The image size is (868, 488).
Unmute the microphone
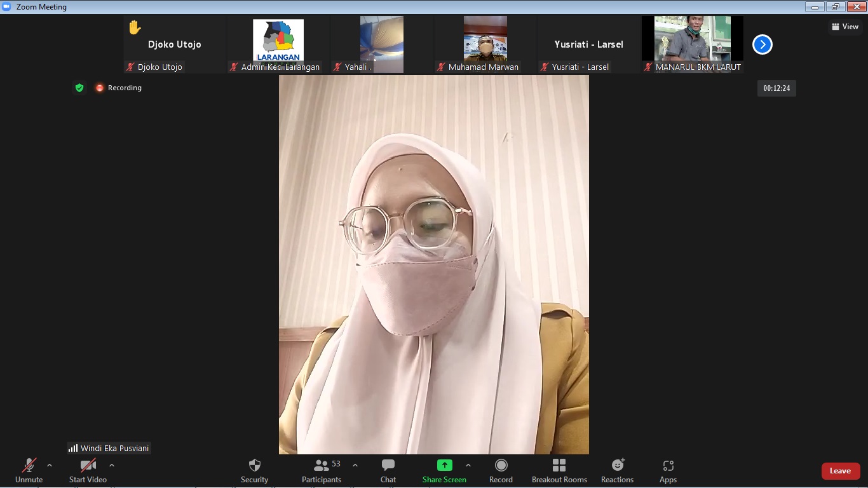point(29,471)
